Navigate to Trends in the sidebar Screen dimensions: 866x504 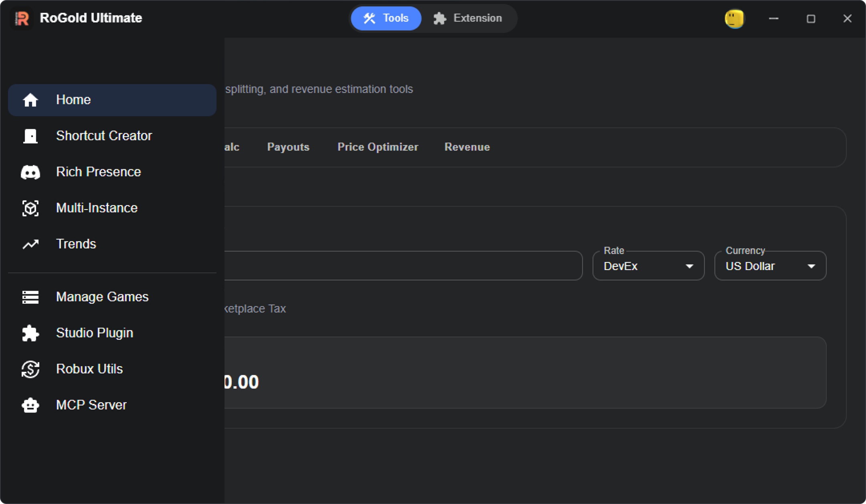[x=112, y=244]
